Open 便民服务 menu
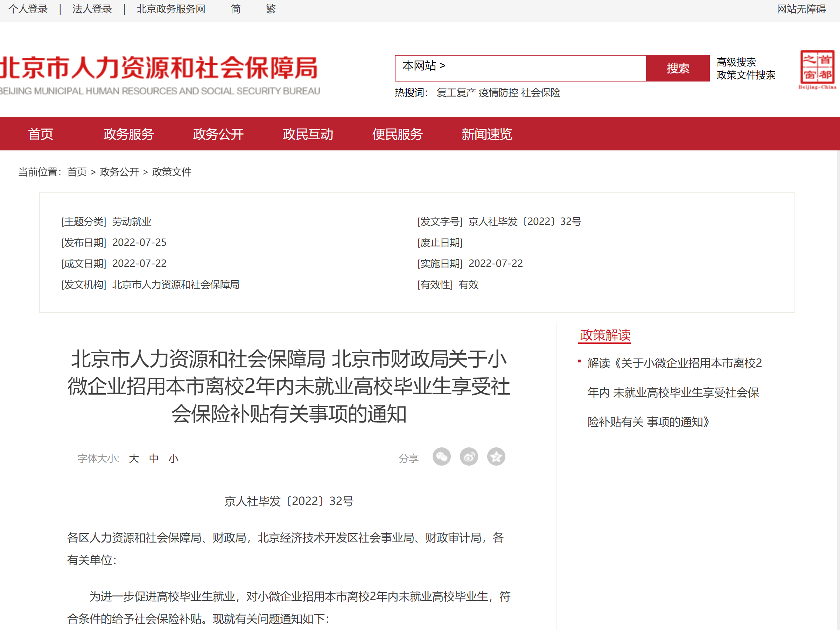 pyautogui.click(x=397, y=134)
